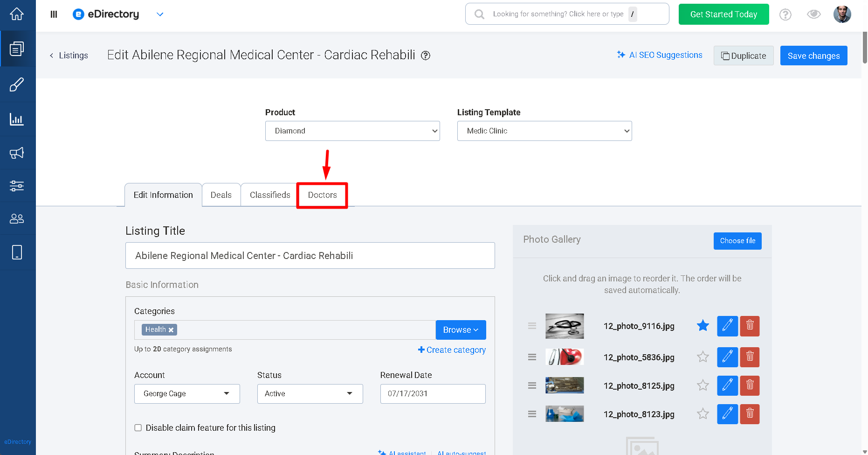Click Choose file in Photo Gallery

click(737, 241)
